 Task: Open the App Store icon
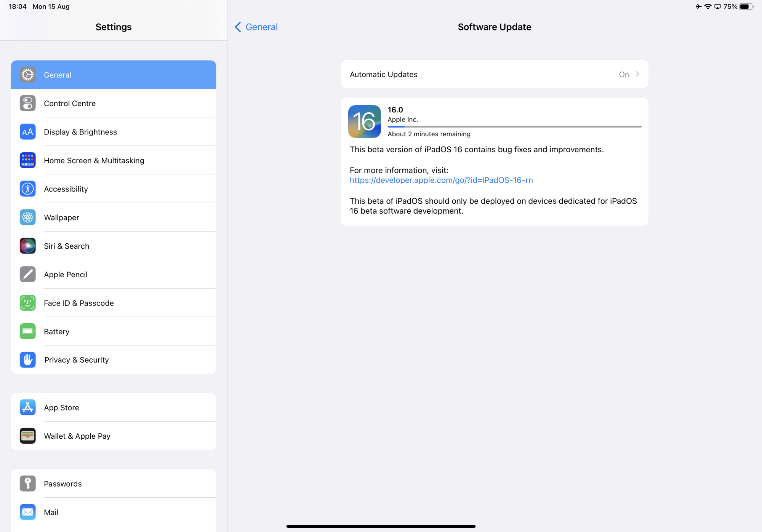pyautogui.click(x=27, y=407)
